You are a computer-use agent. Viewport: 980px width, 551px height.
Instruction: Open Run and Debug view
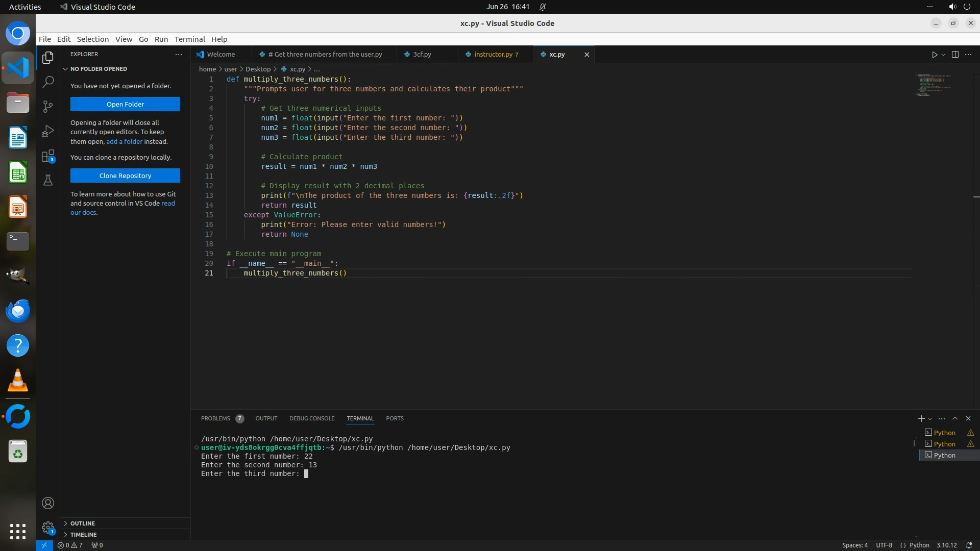pos(48,131)
